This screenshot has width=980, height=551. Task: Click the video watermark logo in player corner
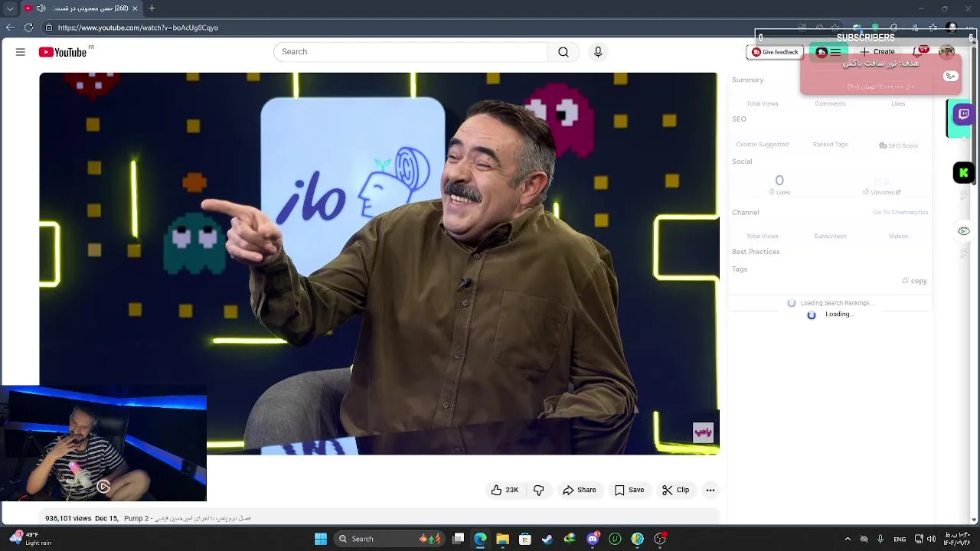(x=703, y=432)
